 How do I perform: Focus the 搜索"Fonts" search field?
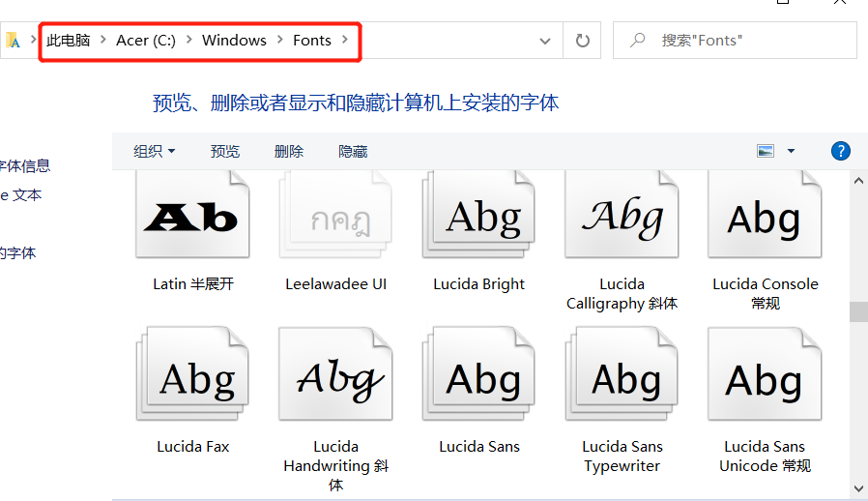pos(735,40)
